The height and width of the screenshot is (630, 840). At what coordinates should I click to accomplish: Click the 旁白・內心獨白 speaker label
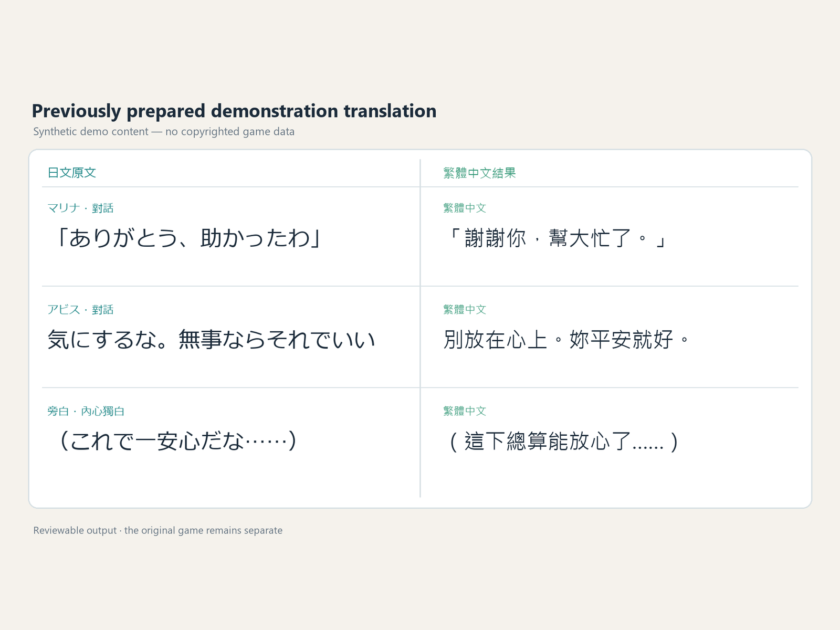point(86,411)
